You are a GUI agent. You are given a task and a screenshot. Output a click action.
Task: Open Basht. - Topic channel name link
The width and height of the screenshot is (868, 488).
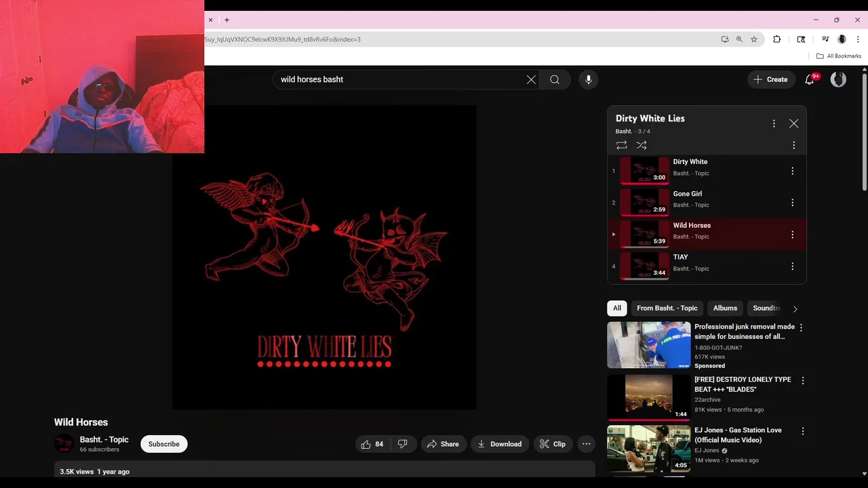coord(104,440)
